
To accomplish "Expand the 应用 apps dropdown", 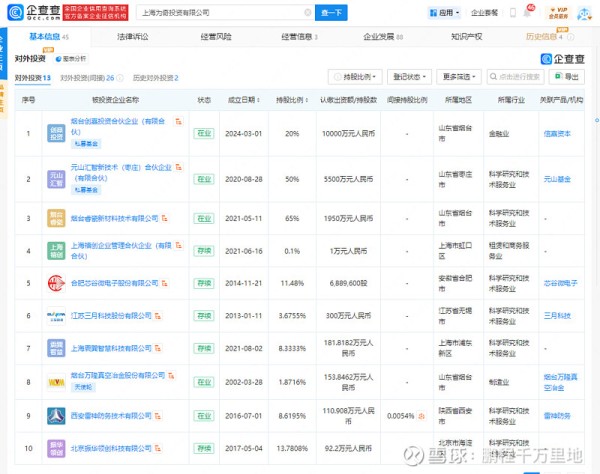I will 444,13.
